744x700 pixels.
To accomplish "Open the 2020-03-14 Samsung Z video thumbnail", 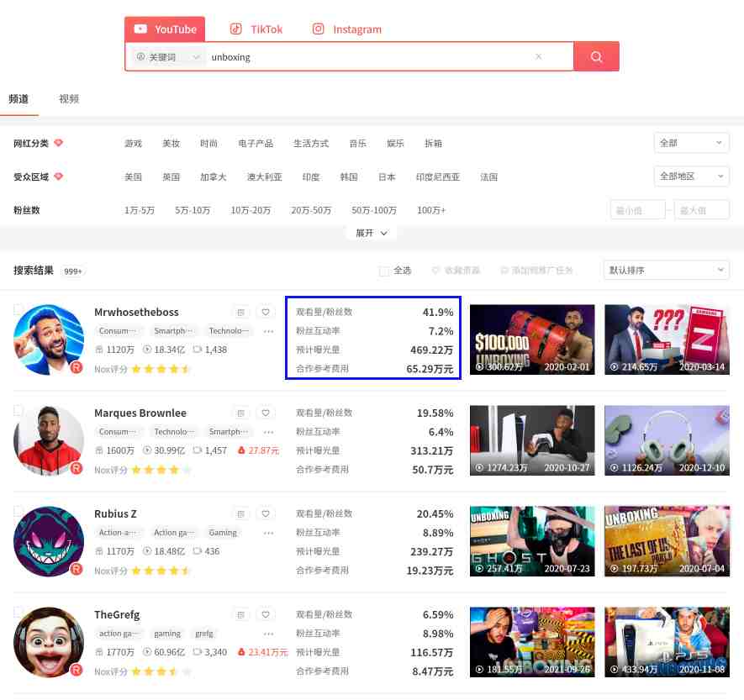I will click(x=667, y=339).
